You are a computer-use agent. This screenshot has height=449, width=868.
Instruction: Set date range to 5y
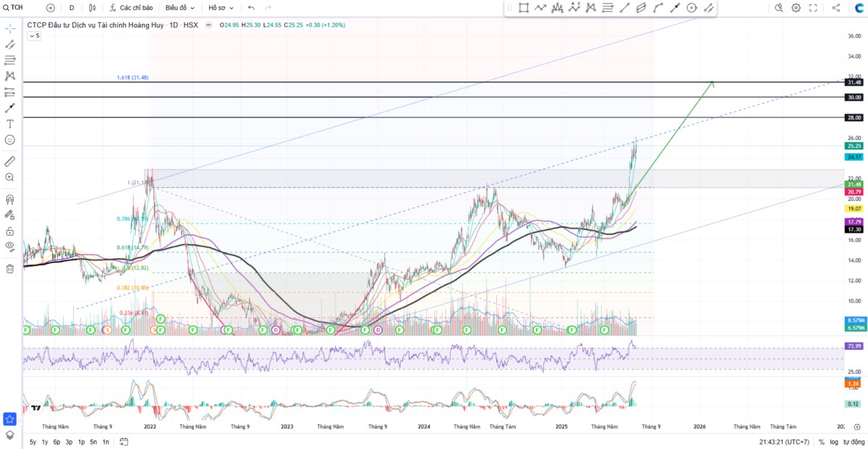pyautogui.click(x=33, y=442)
